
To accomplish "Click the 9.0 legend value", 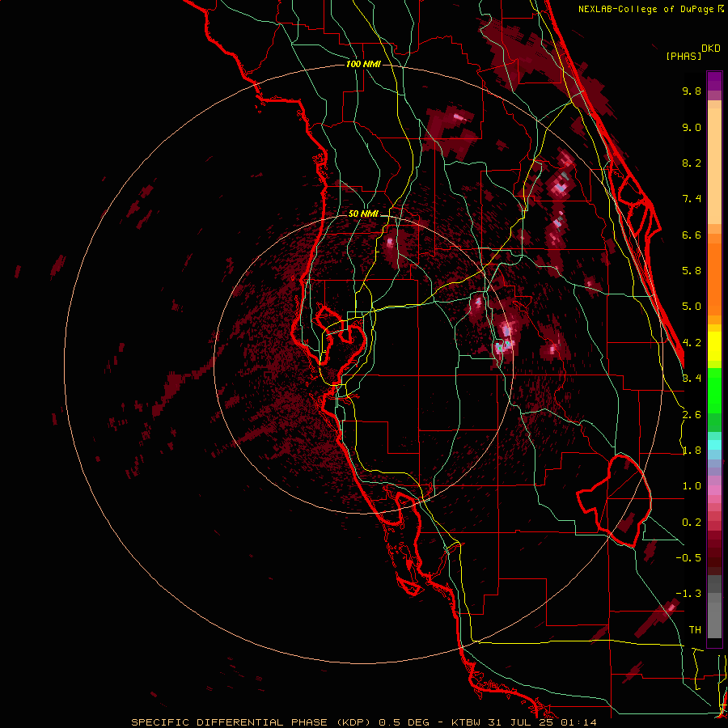I will click(692, 127).
